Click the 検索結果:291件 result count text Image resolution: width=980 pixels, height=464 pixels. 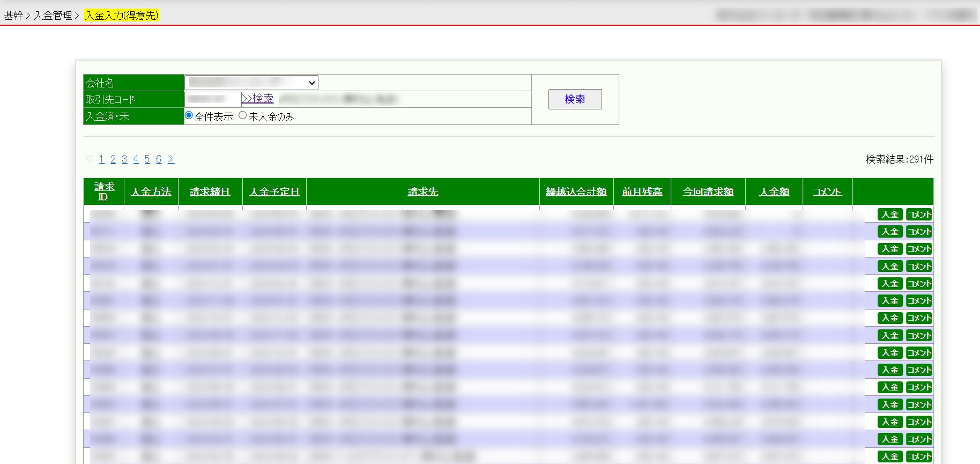[x=900, y=159]
